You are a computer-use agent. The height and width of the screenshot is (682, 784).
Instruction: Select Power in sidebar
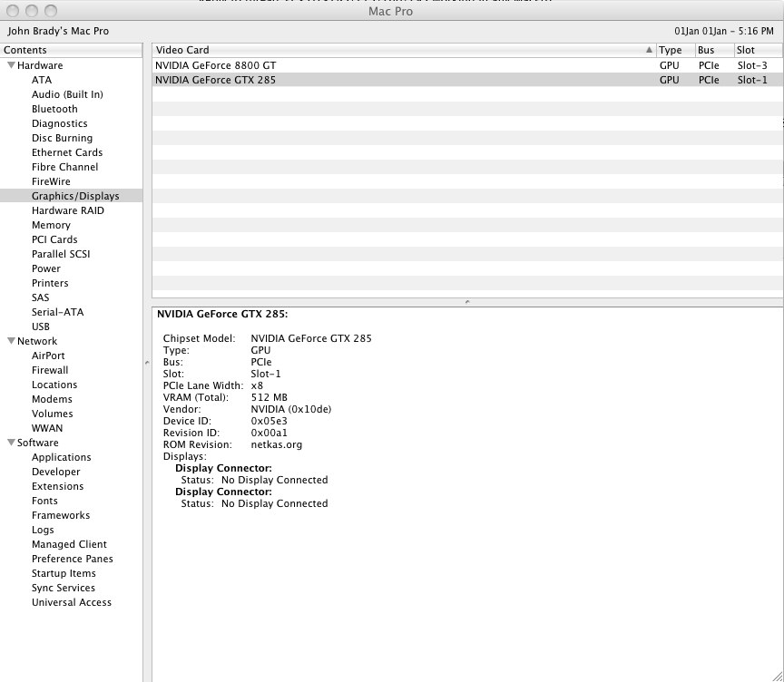pos(46,268)
